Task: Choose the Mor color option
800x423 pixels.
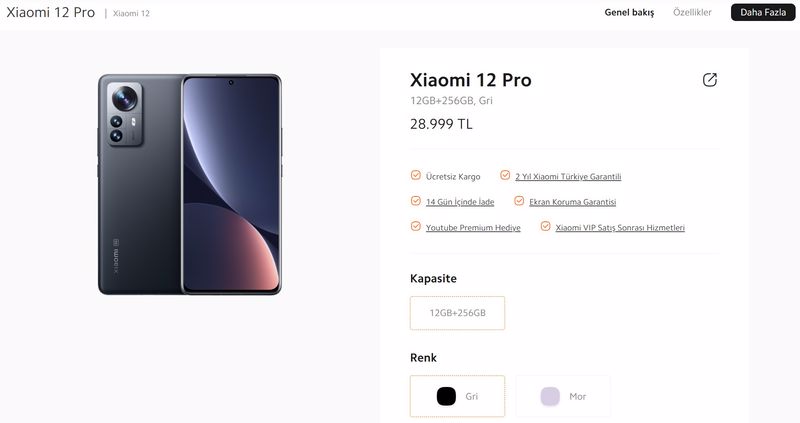Action: point(563,396)
